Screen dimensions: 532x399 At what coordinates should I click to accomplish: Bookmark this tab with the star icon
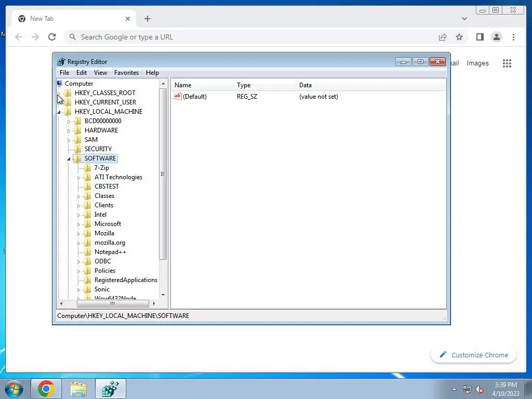(x=459, y=37)
